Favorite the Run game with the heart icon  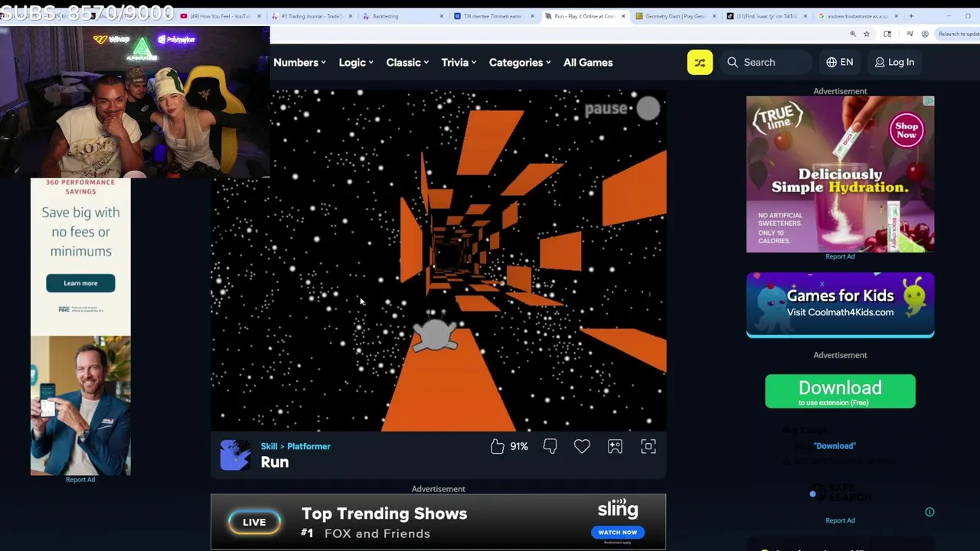click(582, 446)
